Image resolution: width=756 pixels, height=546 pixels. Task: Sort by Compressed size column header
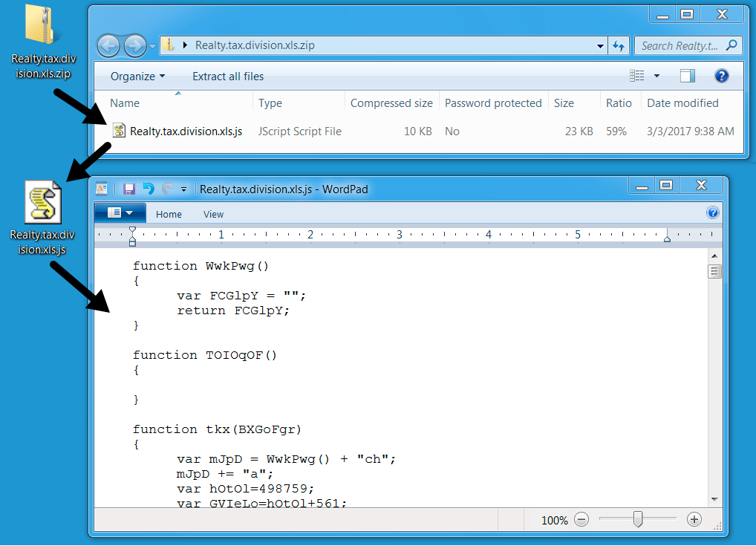coord(391,103)
